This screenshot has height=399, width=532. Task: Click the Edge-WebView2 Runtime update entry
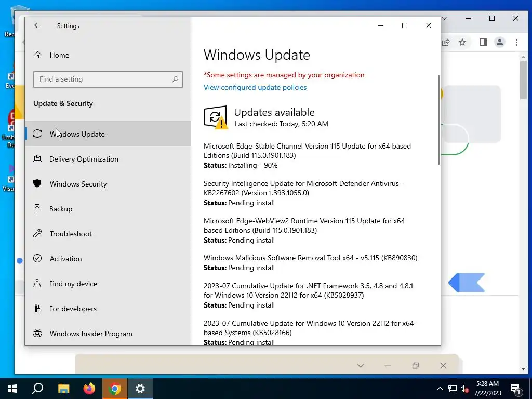(x=304, y=225)
